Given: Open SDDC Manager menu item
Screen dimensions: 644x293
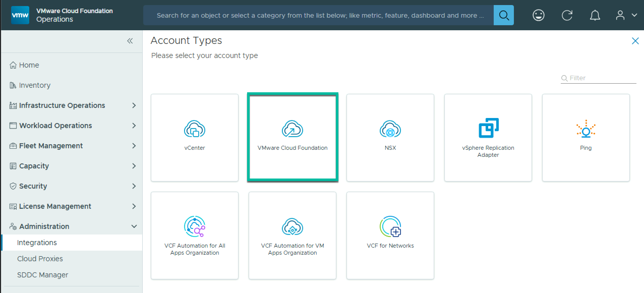Looking at the screenshot, I should point(42,275).
